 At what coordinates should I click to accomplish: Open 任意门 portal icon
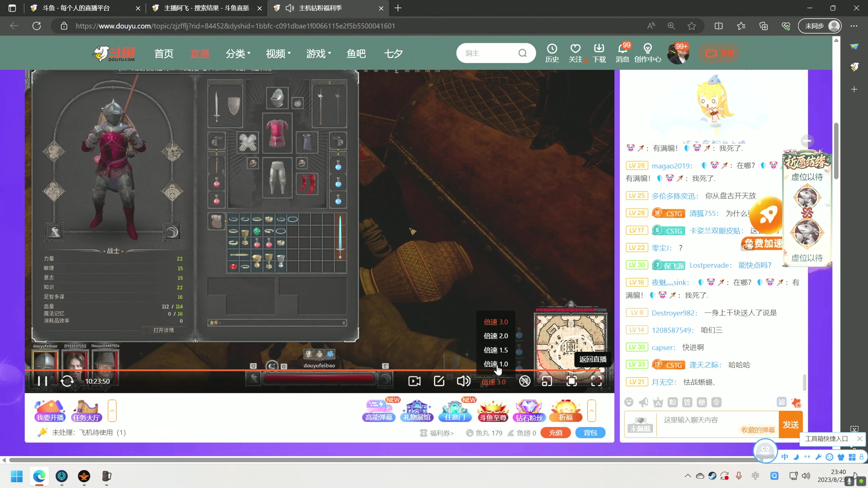455,410
